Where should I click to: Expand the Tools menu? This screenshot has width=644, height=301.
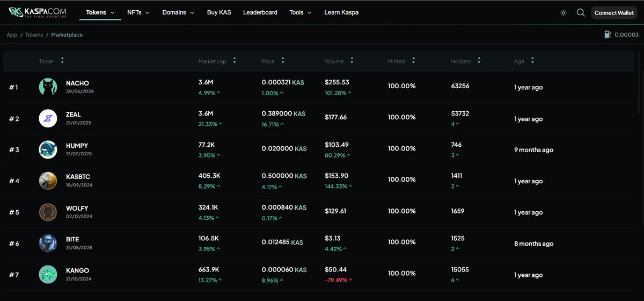point(300,12)
